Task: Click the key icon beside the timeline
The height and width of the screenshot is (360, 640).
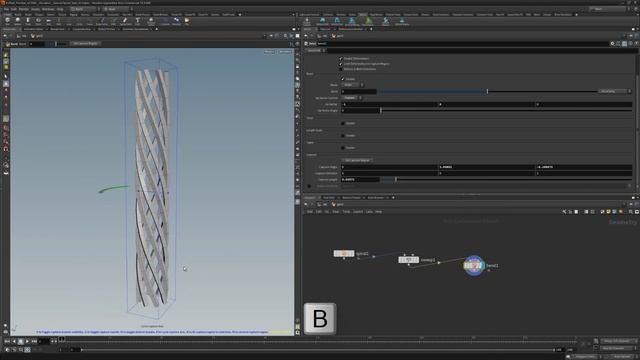Action: click(596, 341)
